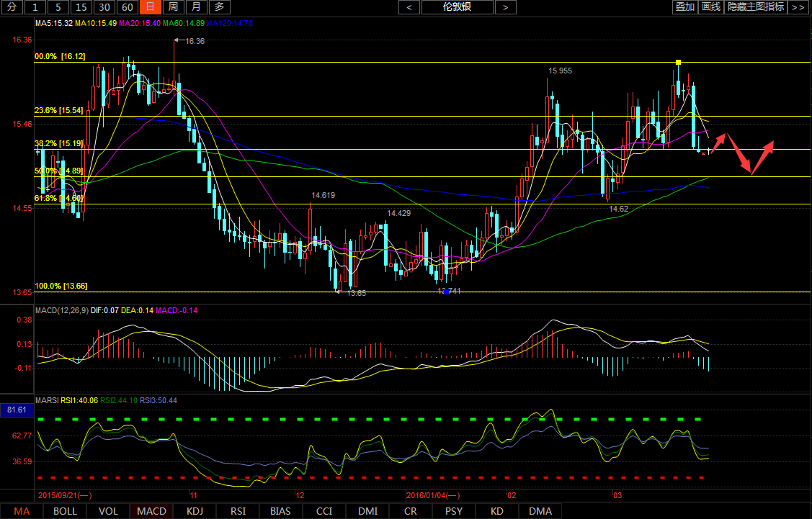Screen dimensions: 812x519
Task: Click the previous symbol arrow button
Action: pos(409,7)
